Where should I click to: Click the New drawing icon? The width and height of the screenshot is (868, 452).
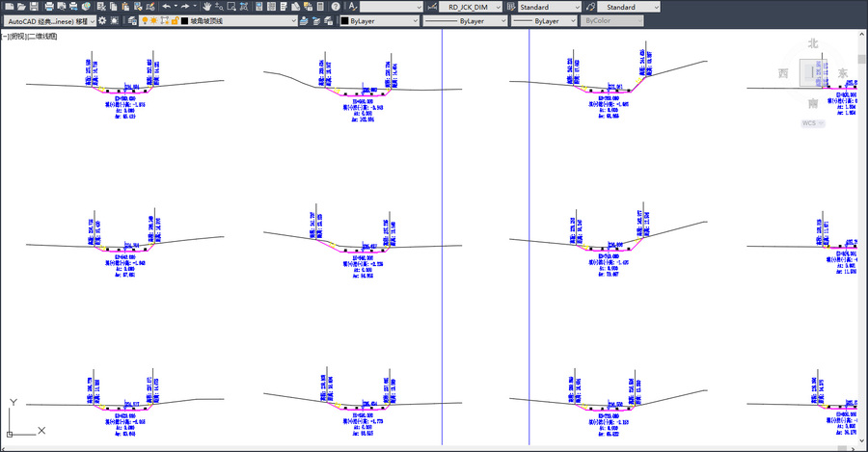point(10,7)
